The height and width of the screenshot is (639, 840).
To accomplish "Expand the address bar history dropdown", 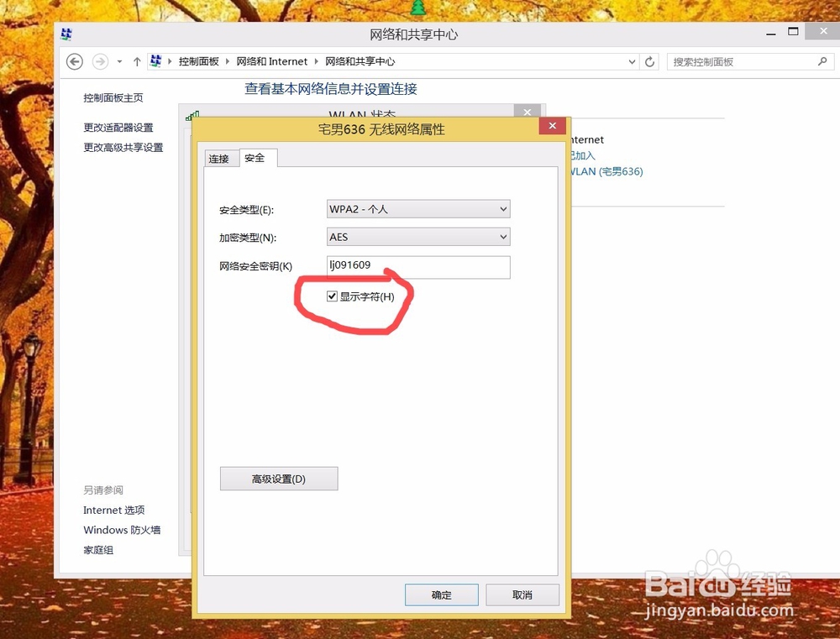I will point(633,61).
